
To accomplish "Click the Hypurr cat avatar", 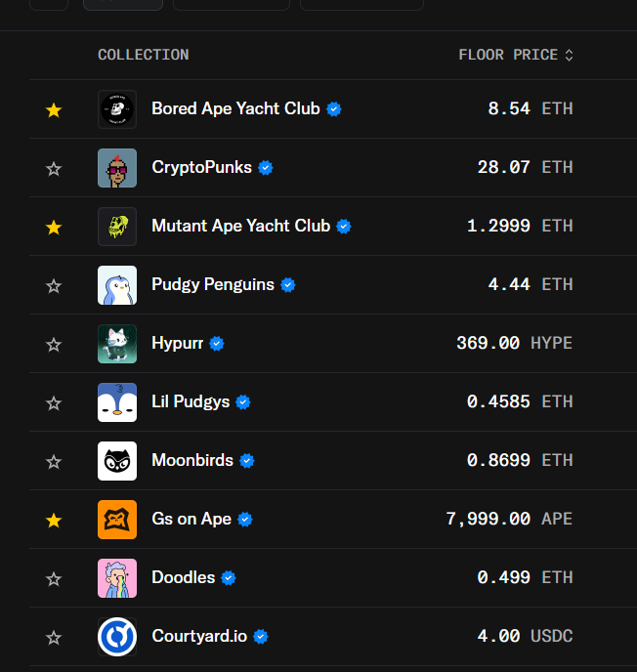I will tap(117, 344).
